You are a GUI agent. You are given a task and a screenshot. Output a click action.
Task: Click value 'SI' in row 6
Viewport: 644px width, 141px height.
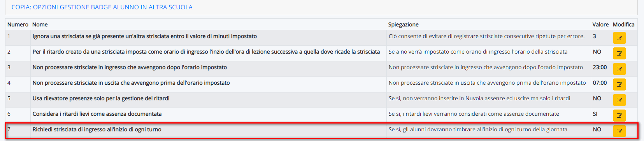(x=595, y=114)
